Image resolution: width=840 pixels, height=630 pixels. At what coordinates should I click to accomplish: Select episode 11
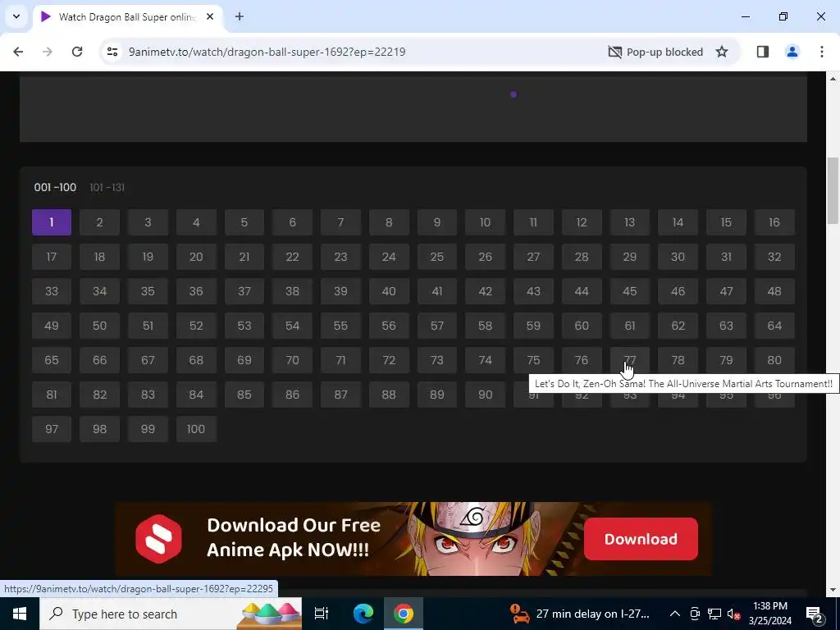point(533,222)
